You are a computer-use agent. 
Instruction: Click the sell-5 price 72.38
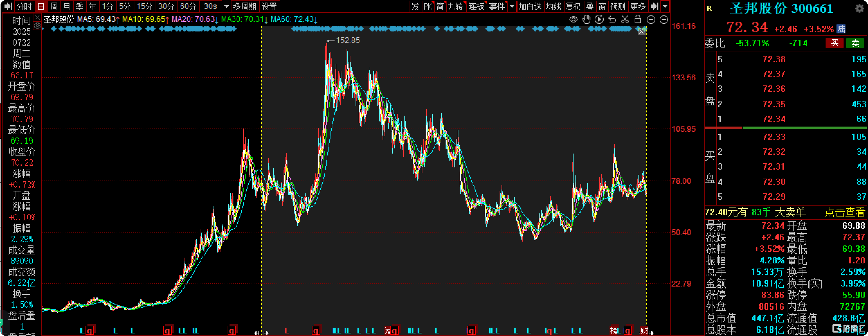coord(774,59)
